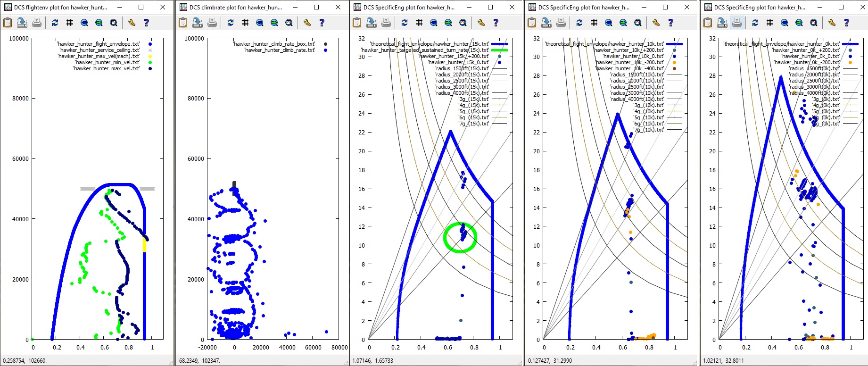868x366 pixels.
Task: Toggle 'hawker_hunter_climb_rate_box.txt' legend entry
Action: pos(274,44)
